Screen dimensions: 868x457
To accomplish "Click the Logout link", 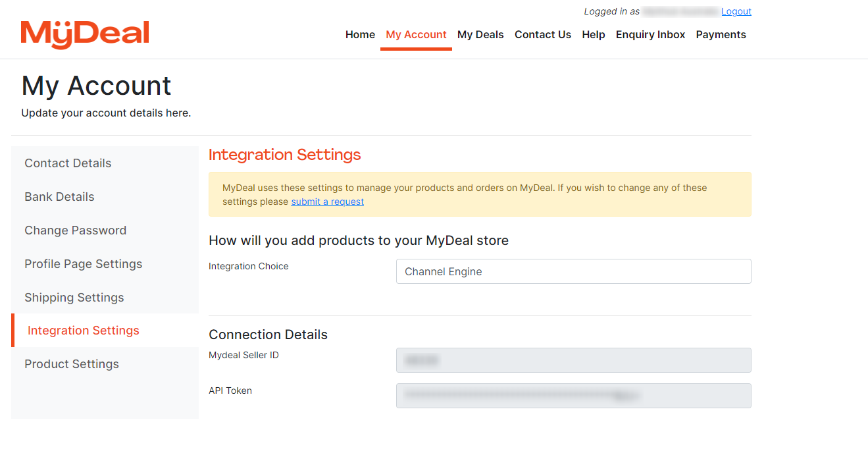I will (x=736, y=11).
